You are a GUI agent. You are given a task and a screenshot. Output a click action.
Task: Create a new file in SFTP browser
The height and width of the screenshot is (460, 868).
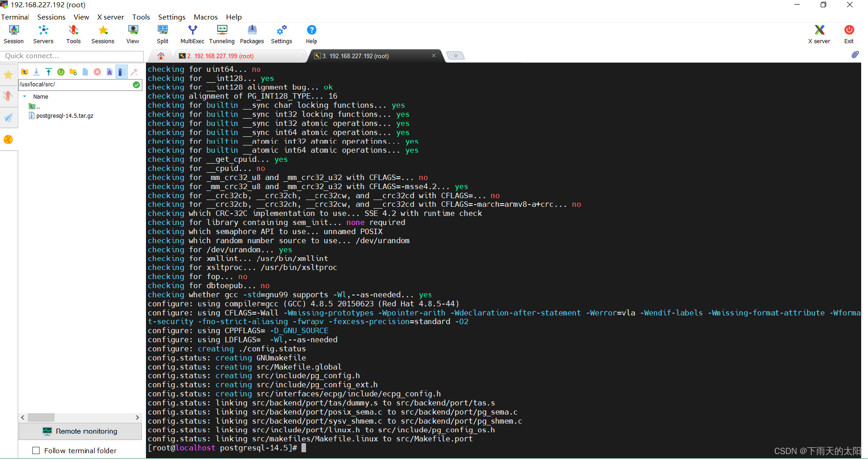(x=85, y=72)
